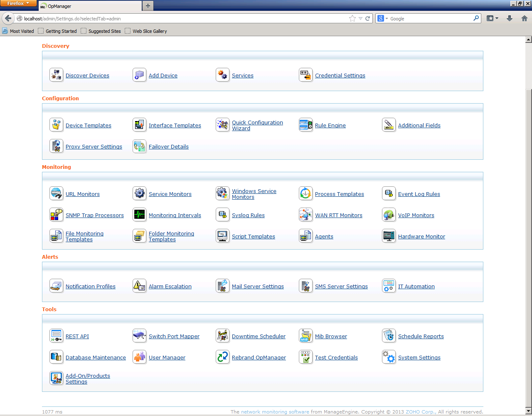Follow the ZOHO Corp. footer link
The image size is (532, 416).
click(x=421, y=412)
